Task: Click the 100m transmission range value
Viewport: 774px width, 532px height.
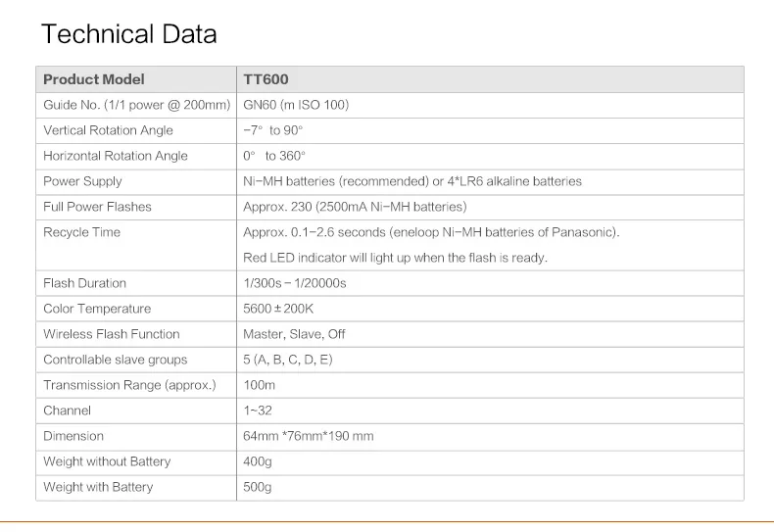Action: point(259,385)
